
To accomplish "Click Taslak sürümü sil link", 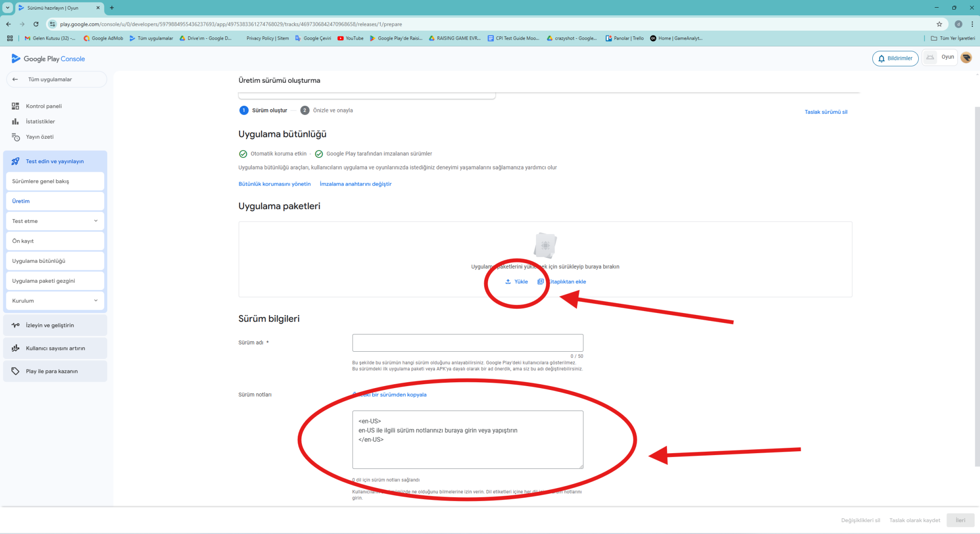I will [x=825, y=112].
